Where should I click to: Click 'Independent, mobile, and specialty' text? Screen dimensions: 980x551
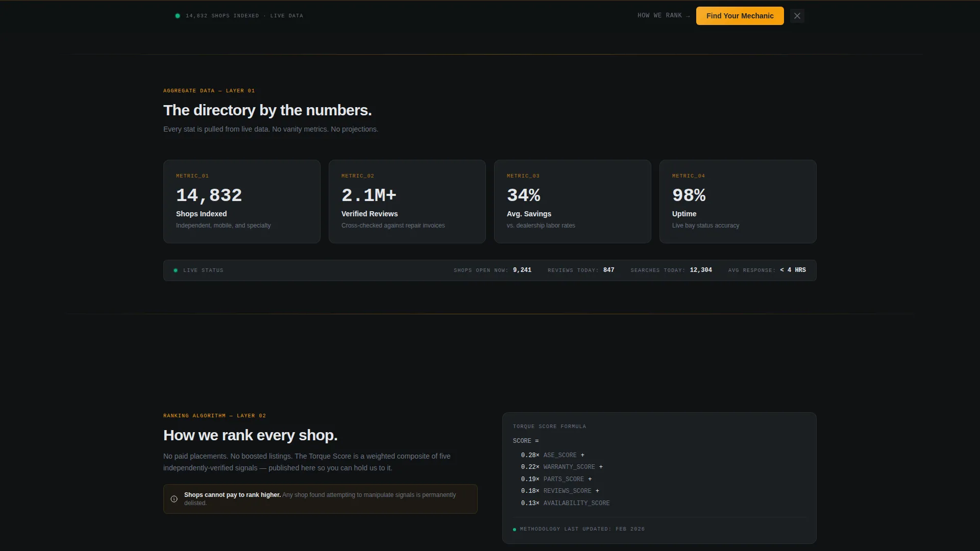pos(224,226)
